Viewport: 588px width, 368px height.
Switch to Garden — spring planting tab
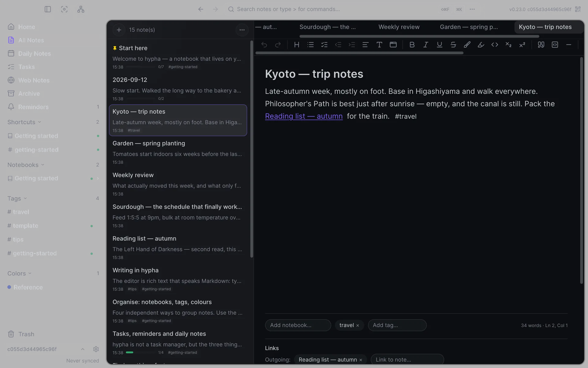pyautogui.click(x=469, y=27)
